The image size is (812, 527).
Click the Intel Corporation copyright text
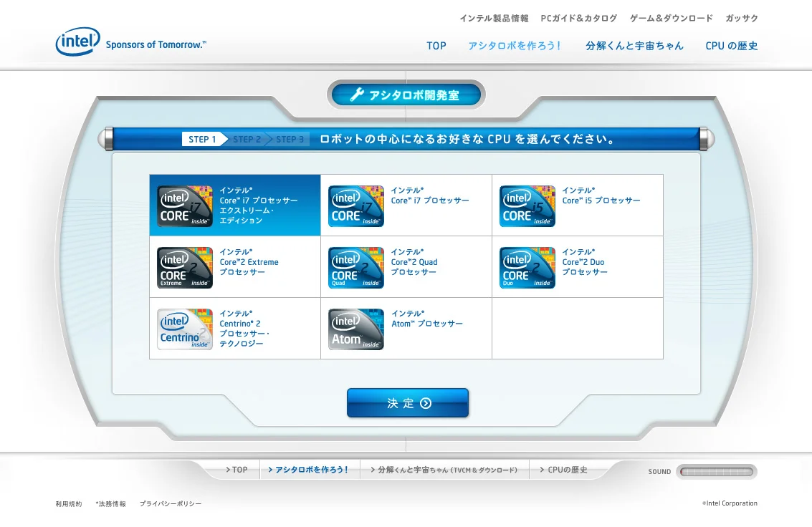[x=730, y=503]
